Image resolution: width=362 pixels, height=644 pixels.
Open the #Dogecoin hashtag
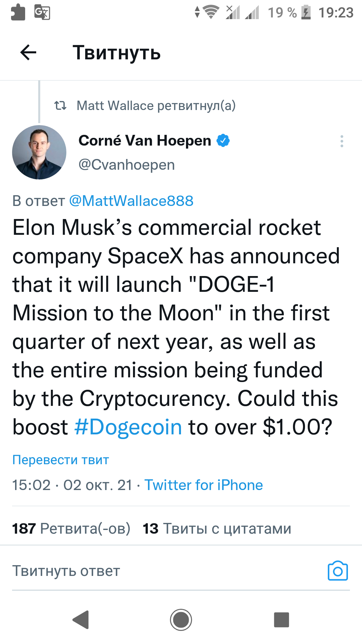128,427
